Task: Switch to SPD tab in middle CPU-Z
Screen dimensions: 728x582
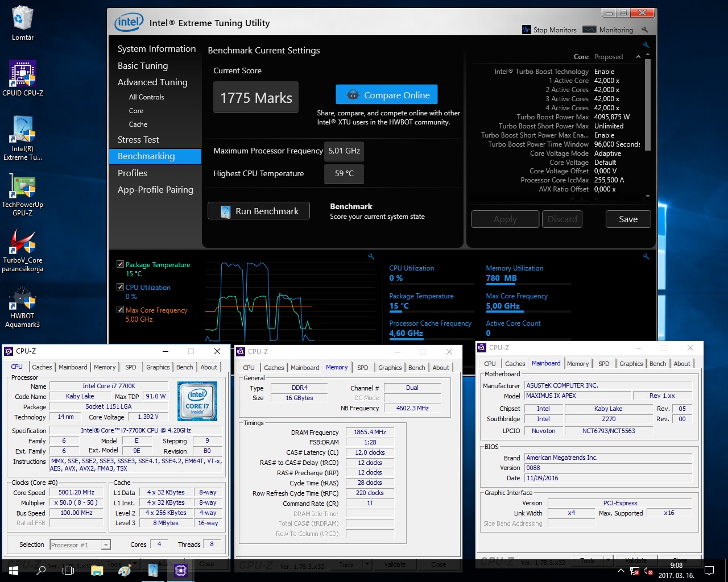Action: tap(362, 368)
